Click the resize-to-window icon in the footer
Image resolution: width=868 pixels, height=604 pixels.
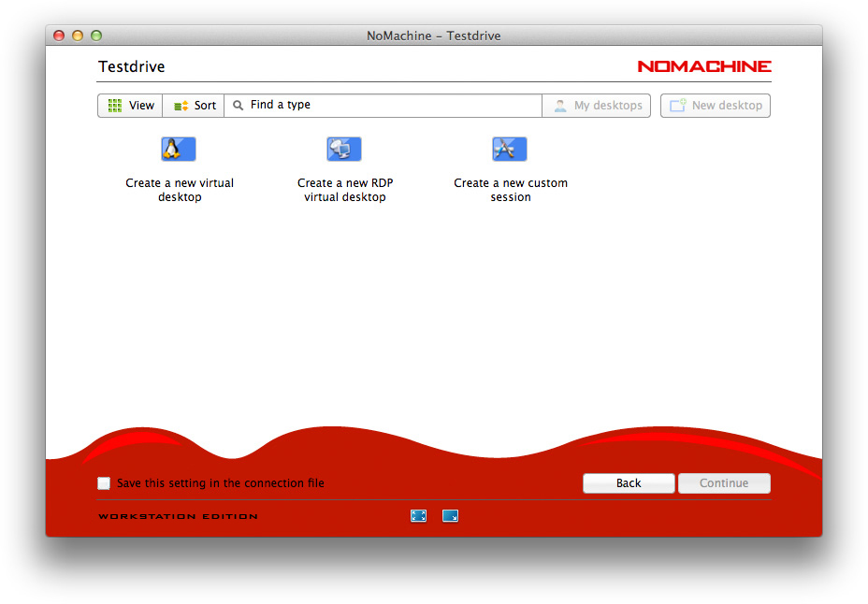[x=450, y=516]
